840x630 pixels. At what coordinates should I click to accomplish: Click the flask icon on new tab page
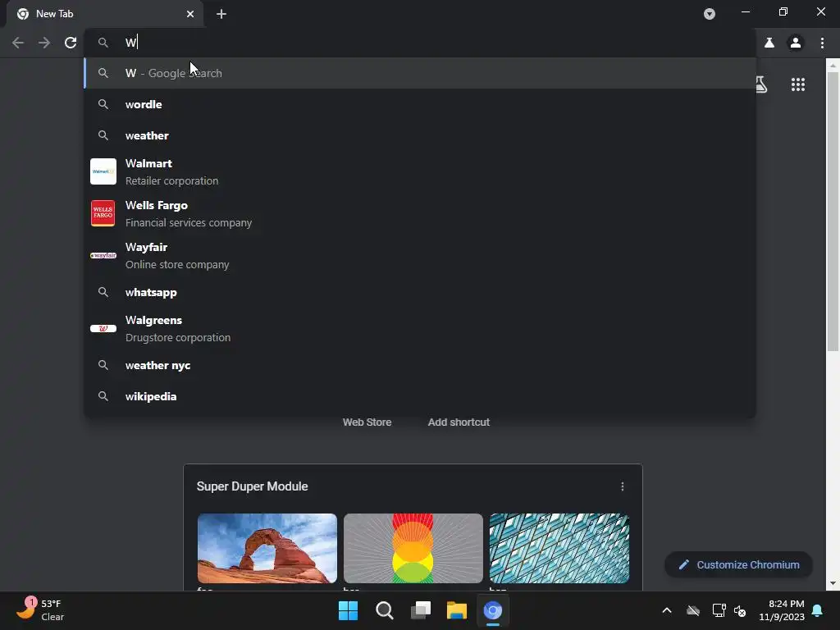[x=761, y=84]
